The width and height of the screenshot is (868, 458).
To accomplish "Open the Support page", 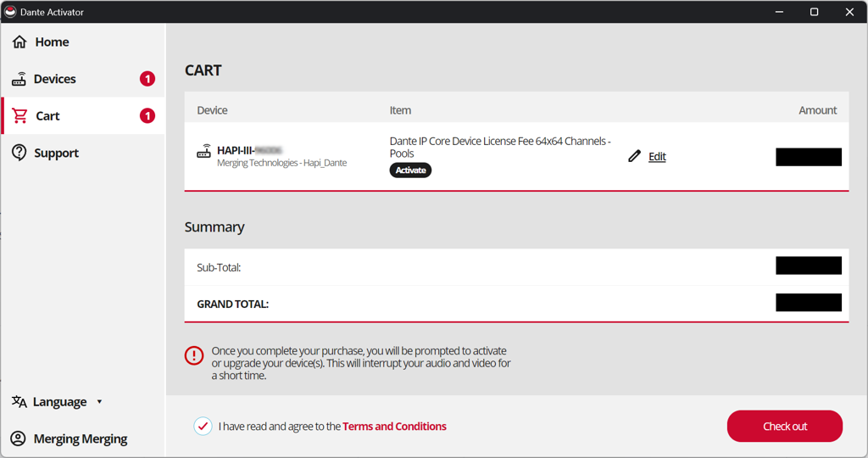I will coord(57,153).
